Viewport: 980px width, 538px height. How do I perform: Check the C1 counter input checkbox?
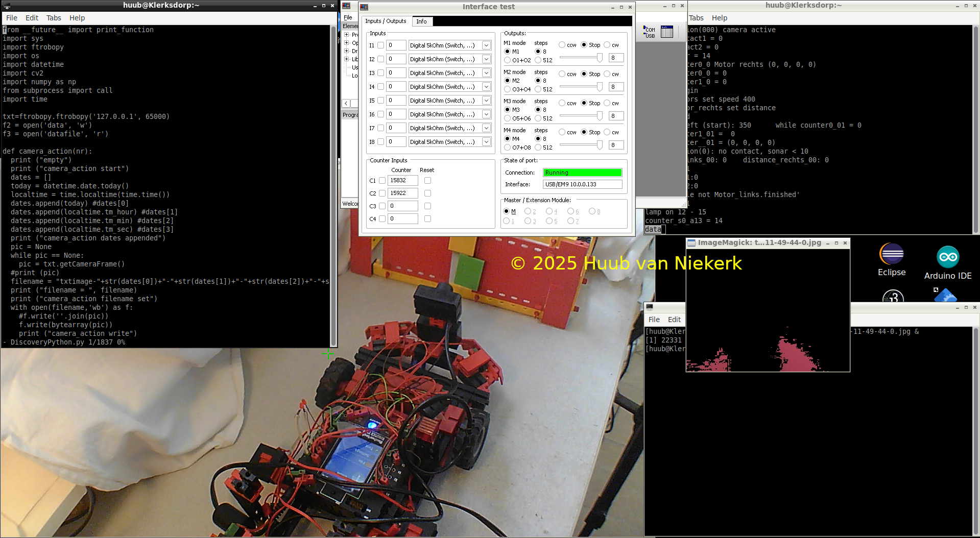pyautogui.click(x=382, y=181)
